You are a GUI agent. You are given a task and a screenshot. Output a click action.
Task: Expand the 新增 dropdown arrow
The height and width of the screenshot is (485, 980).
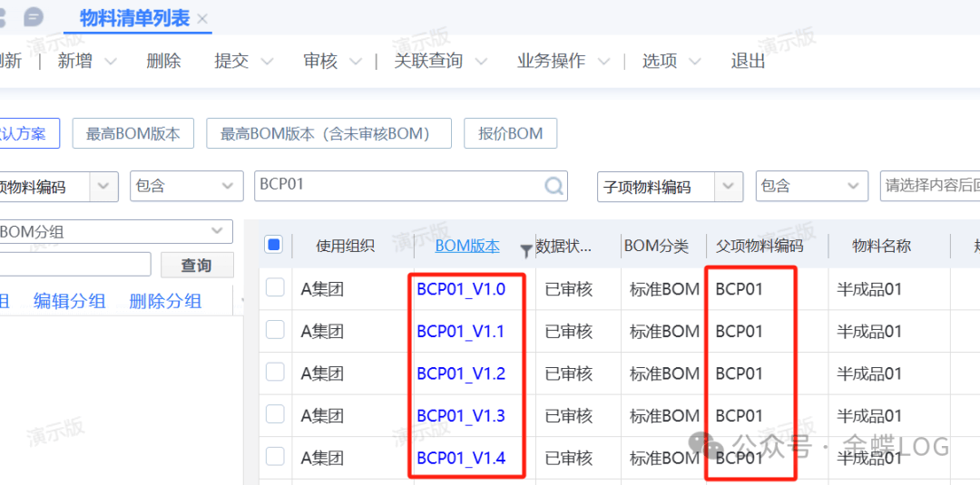click(x=111, y=62)
